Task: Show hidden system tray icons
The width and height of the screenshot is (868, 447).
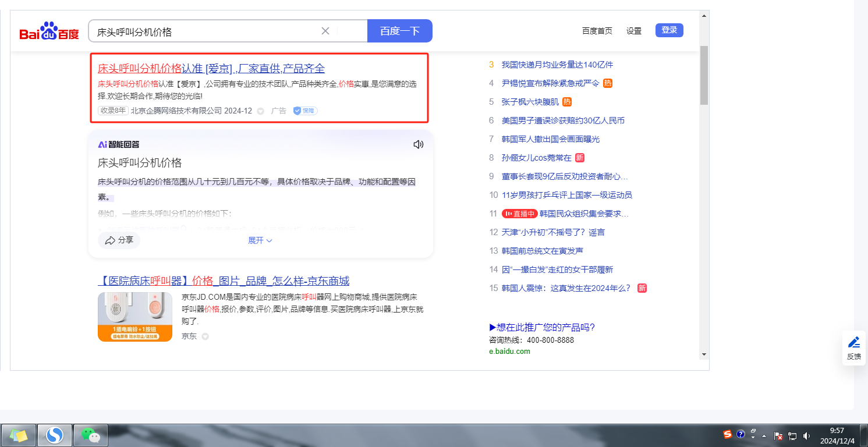Action: coord(764,435)
